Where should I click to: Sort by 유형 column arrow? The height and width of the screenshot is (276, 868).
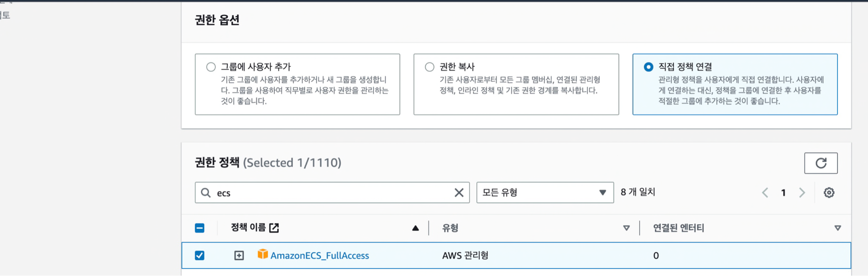click(626, 228)
